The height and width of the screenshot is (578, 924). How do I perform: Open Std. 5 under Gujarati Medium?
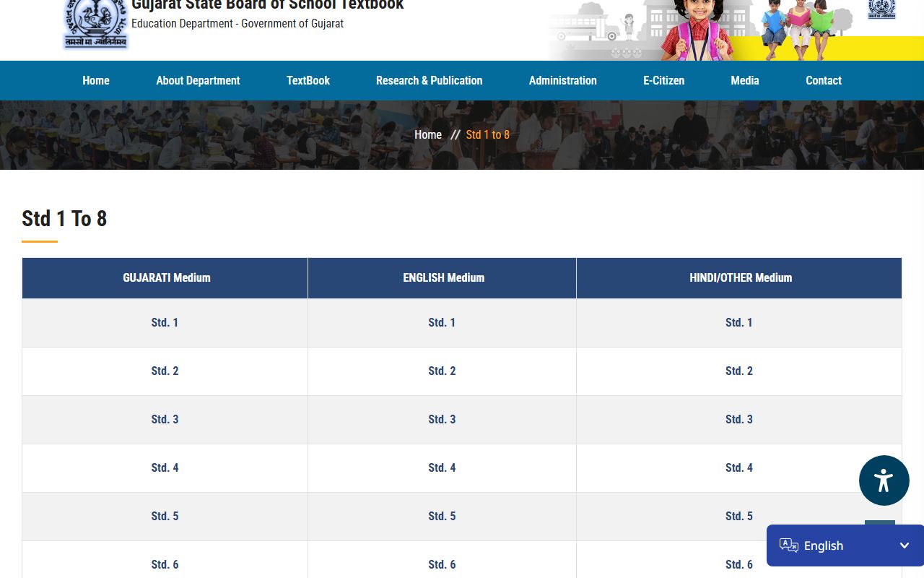(165, 516)
